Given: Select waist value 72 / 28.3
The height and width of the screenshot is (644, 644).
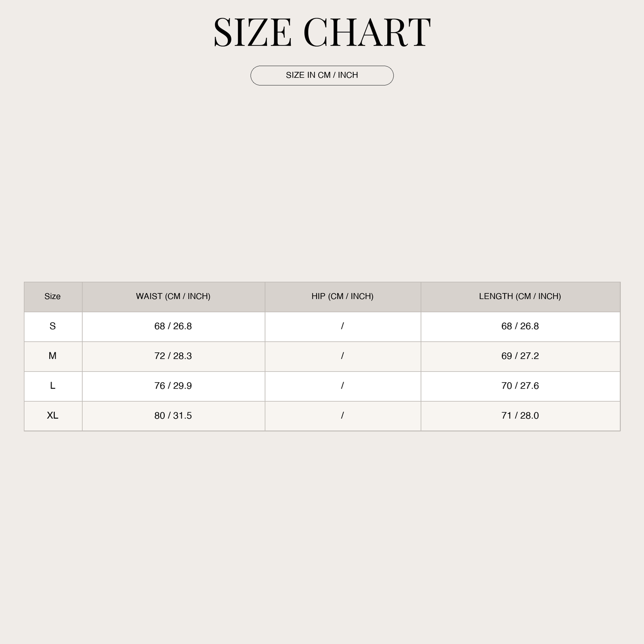Looking at the screenshot, I should 173,356.
